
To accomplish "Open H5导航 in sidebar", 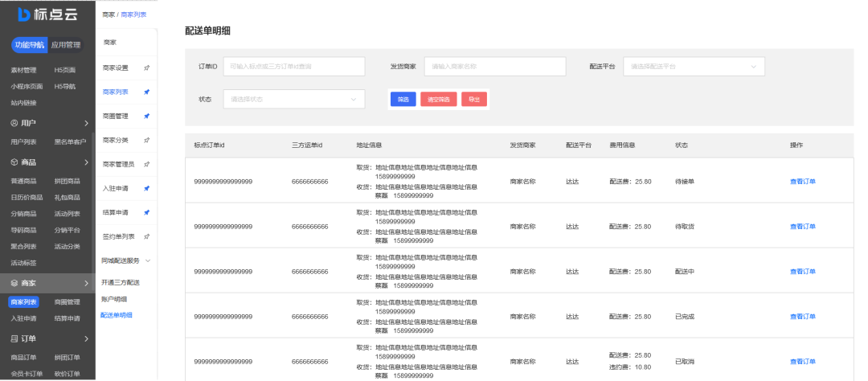I will (x=65, y=86).
